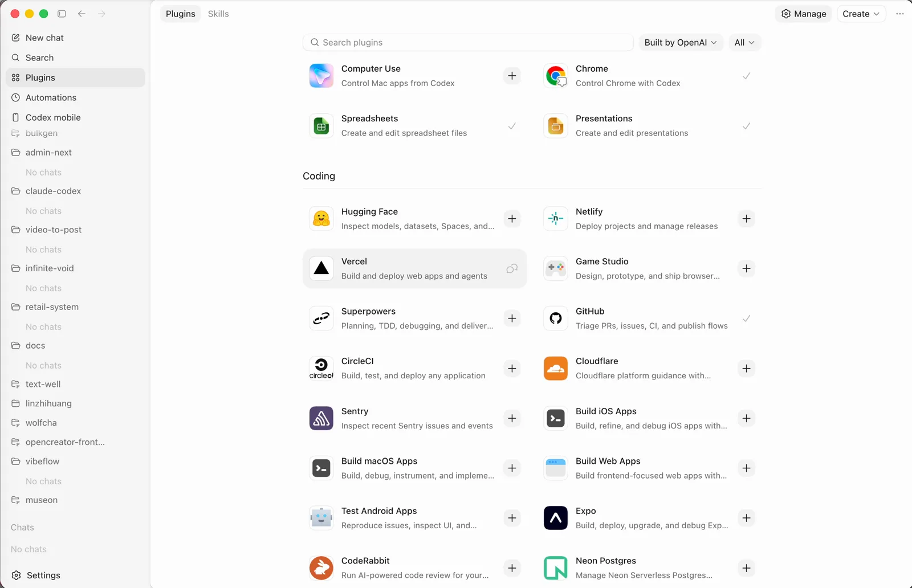The image size is (912, 588).
Task: Click the Game Studio controller icon
Action: click(556, 268)
